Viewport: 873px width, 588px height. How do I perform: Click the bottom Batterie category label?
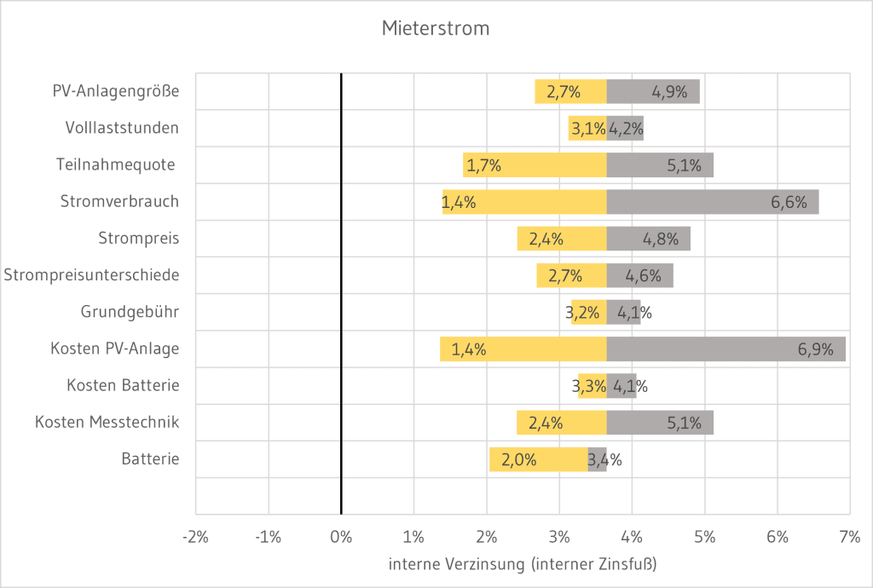(150, 458)
